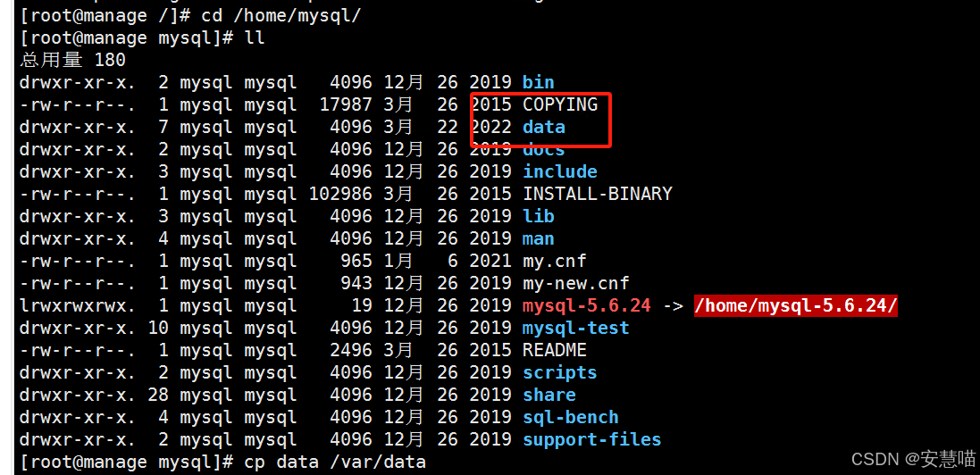Click the '1月' month on my.cnf row

click(398, 261)
